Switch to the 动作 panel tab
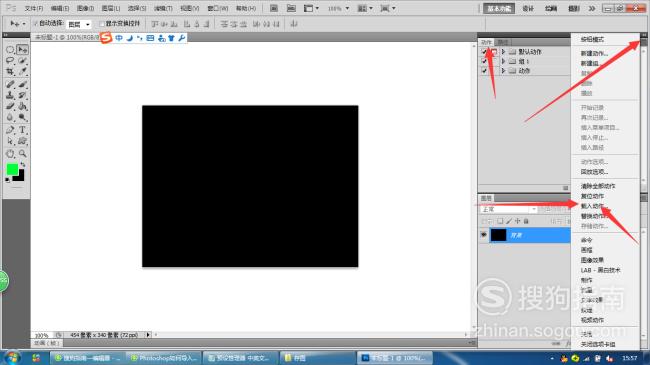Screen dimensions: 650x365 click(x=486, y=42)
